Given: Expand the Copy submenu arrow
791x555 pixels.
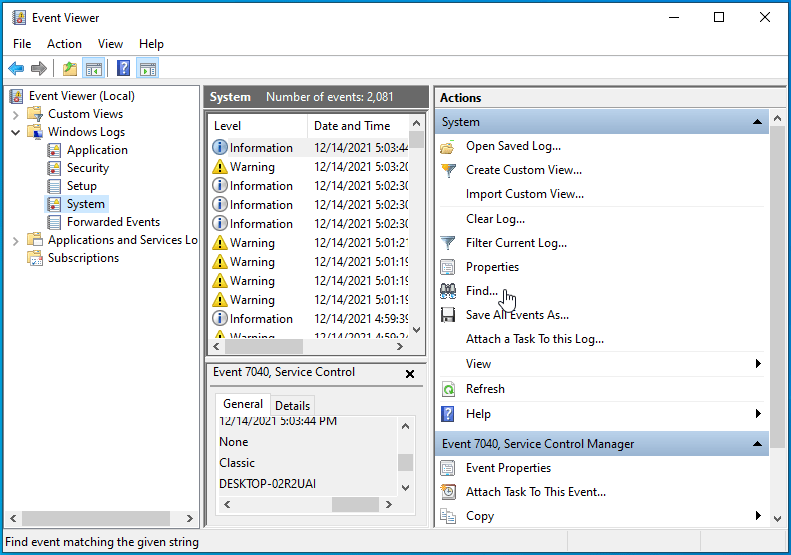Looking at the screenshot, I should pos(758,516).
